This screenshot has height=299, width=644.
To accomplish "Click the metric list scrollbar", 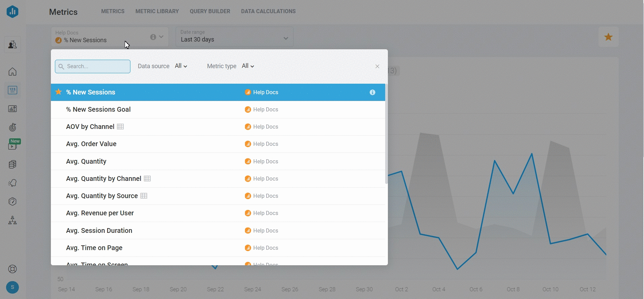I will pyautogui.click(x=386, y=135).
